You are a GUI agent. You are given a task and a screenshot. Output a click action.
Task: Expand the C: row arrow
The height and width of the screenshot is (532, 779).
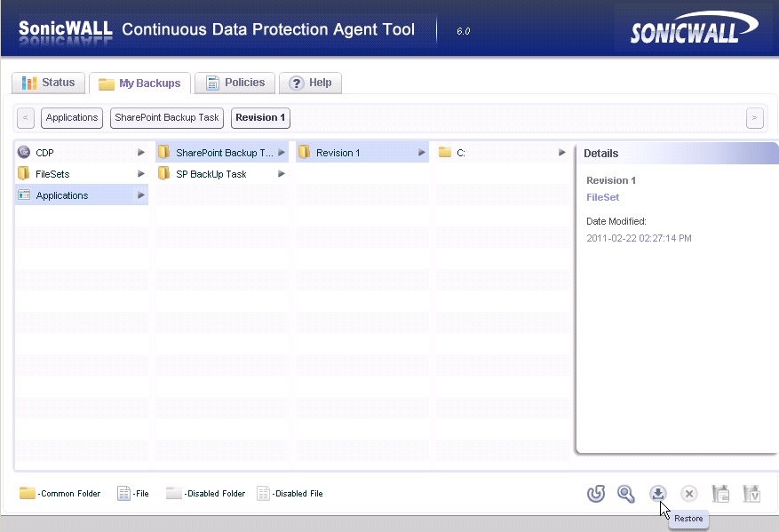[562, 153]
